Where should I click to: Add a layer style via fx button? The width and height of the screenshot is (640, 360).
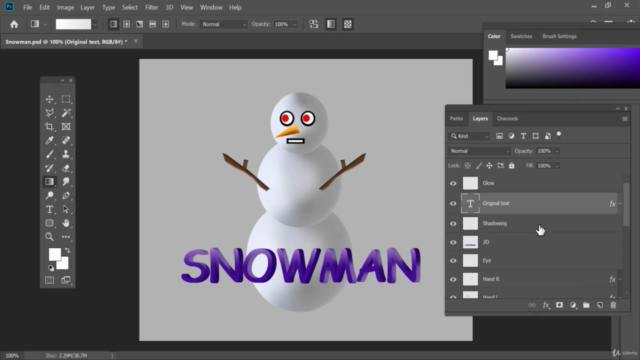tap(546, 305)
